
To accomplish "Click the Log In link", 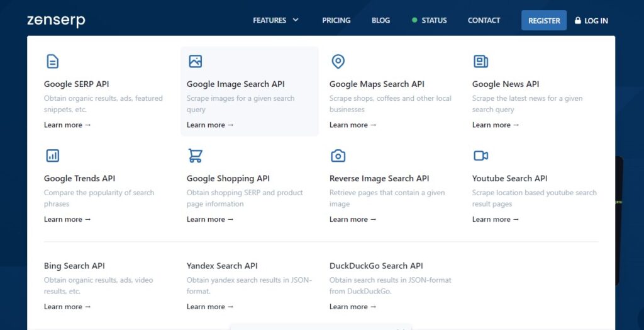I will point(596,21).
